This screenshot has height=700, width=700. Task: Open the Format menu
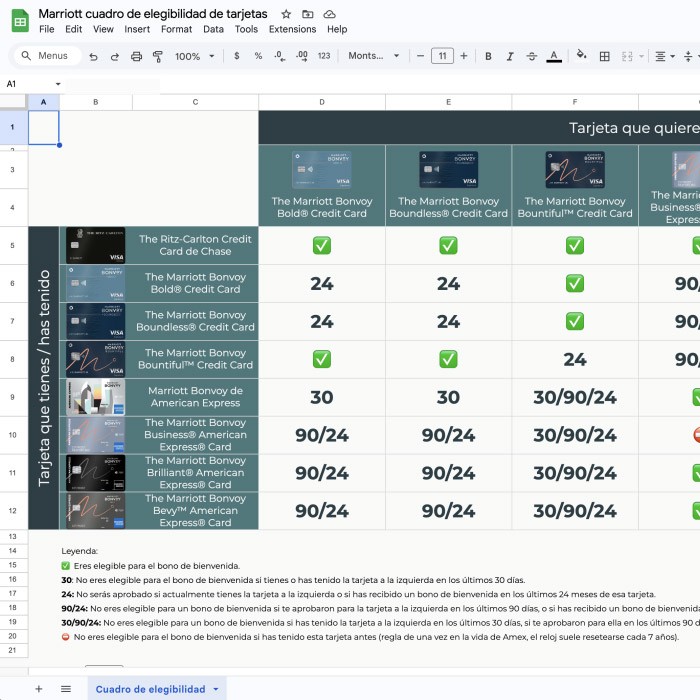(176, 29)
